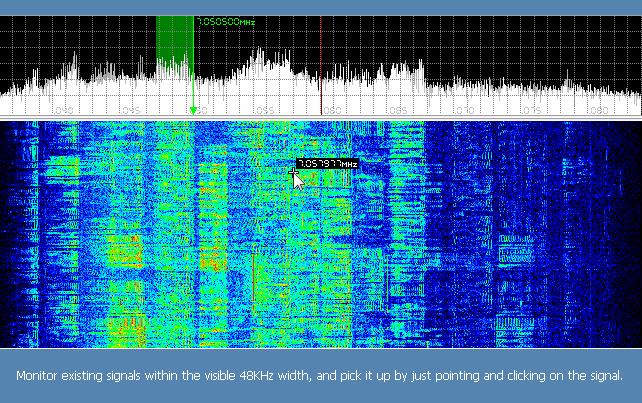The width and height of the screenshot is (642, 403).
Task: Click the crosshair pointer on the waterfall
Action: (294, 176)
